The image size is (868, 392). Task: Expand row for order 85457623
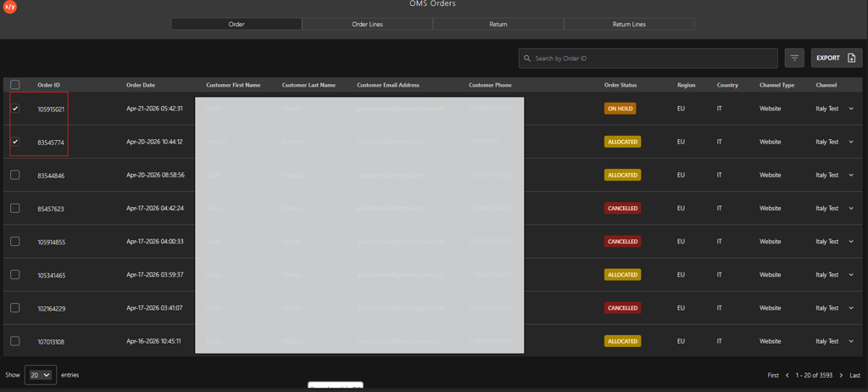pos(851,208)
